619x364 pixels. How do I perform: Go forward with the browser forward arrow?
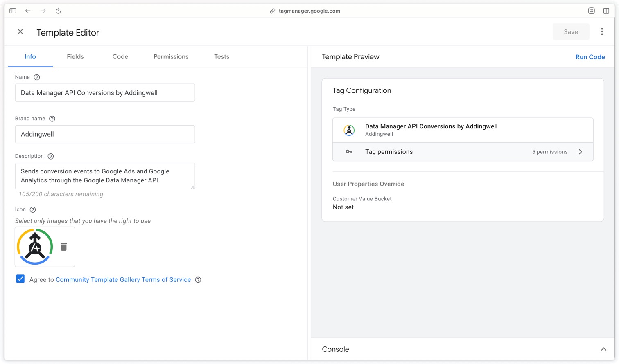click(43, 11)
